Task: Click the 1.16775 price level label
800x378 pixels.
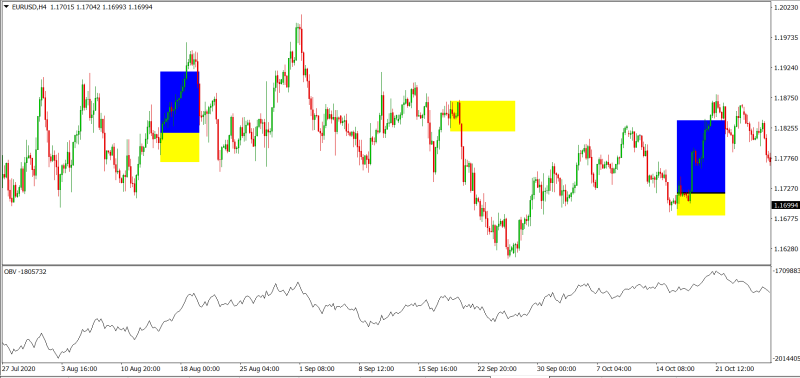Action: click(x=787, y=219)
